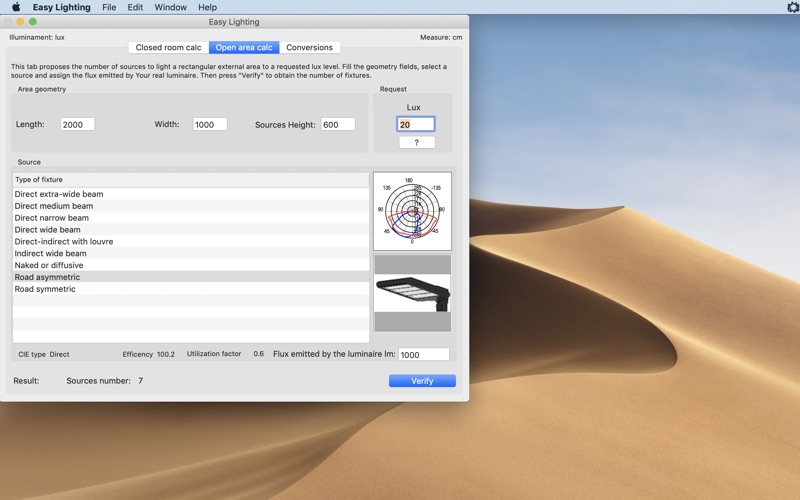Open the Apple menu
This screenshot has width=800, height=500.
click(16, 7)
